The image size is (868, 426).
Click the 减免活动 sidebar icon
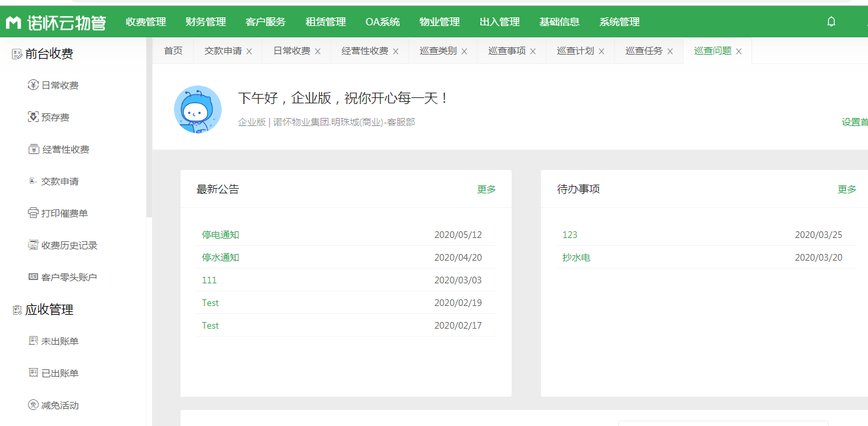click(x=33, y=405)
